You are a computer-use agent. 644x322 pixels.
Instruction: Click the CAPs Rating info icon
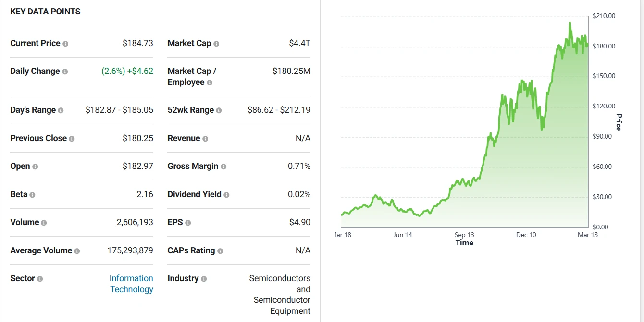220,251
